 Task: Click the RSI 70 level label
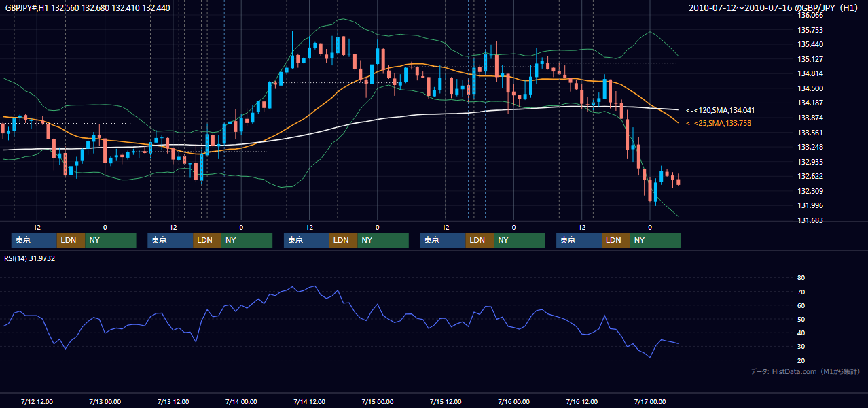[801, 292]
